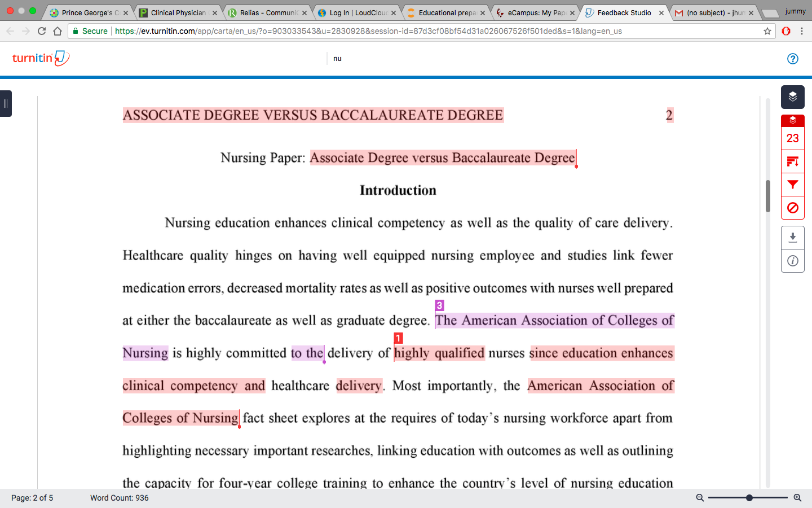Click the 'Page: 2 of 5' indicator
Screen dimensions: 812x508
pos(32,498)
